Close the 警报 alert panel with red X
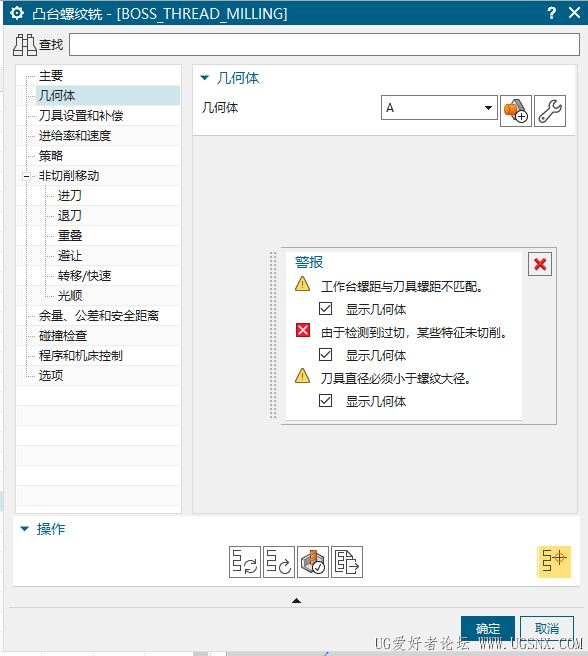Image resolution: width=588 pixels, height=656 pixels. 540,264
